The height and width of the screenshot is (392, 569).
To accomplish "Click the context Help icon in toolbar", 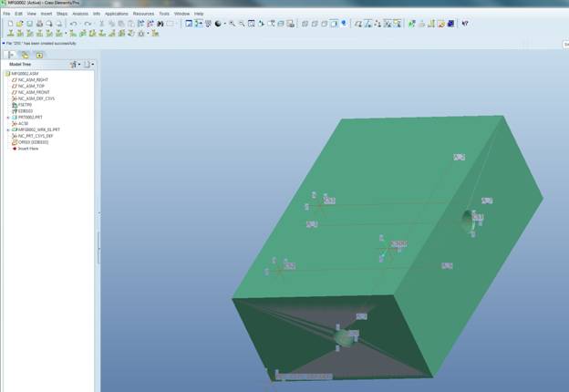I will pyautogui.click(x=465, y=24).
